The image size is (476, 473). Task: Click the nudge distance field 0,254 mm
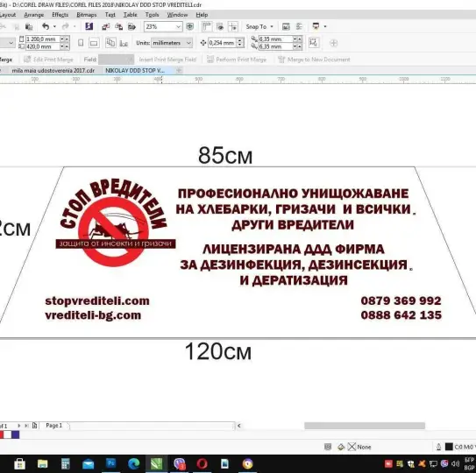[222, 43]
